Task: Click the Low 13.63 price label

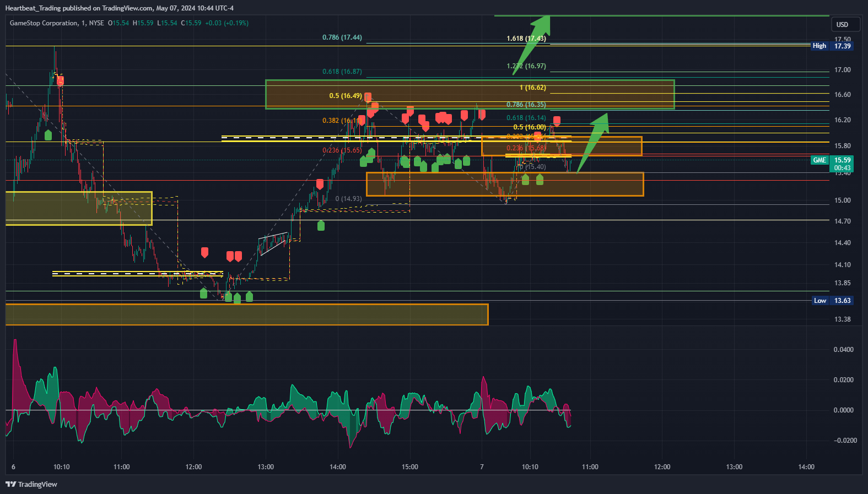Action: click(x=833, y=301)
